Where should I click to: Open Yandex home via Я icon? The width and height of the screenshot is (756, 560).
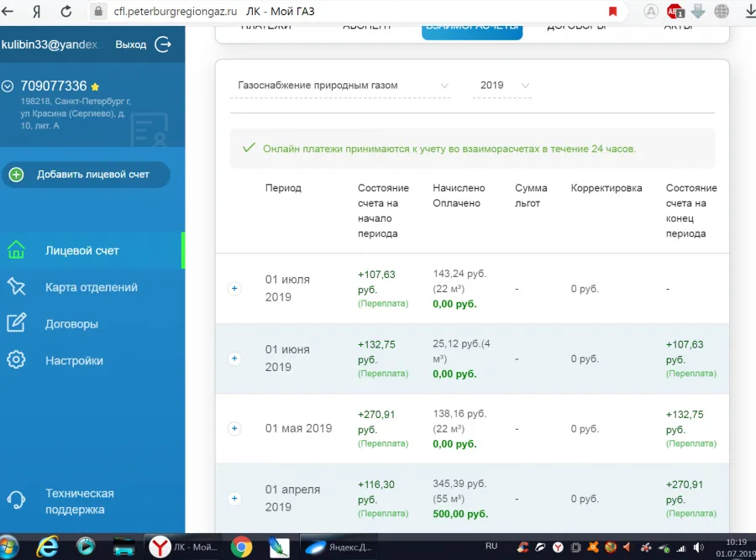coord(37,12)
